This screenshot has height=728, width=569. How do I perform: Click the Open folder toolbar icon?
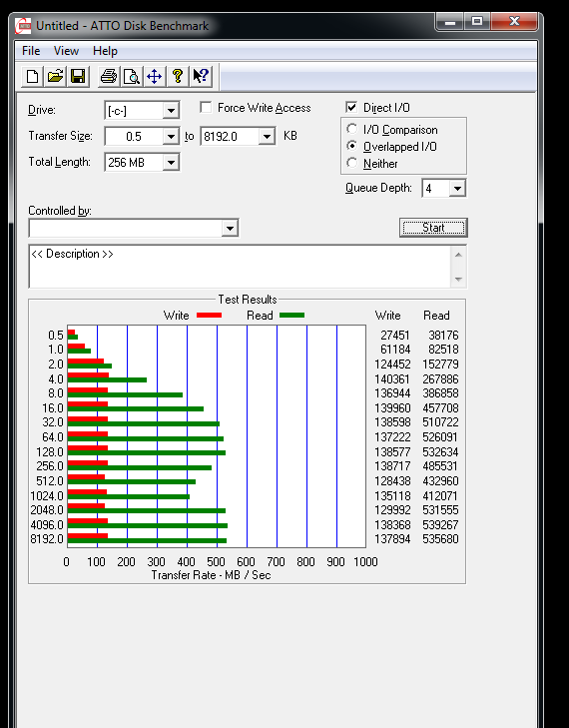coord(55,76)
